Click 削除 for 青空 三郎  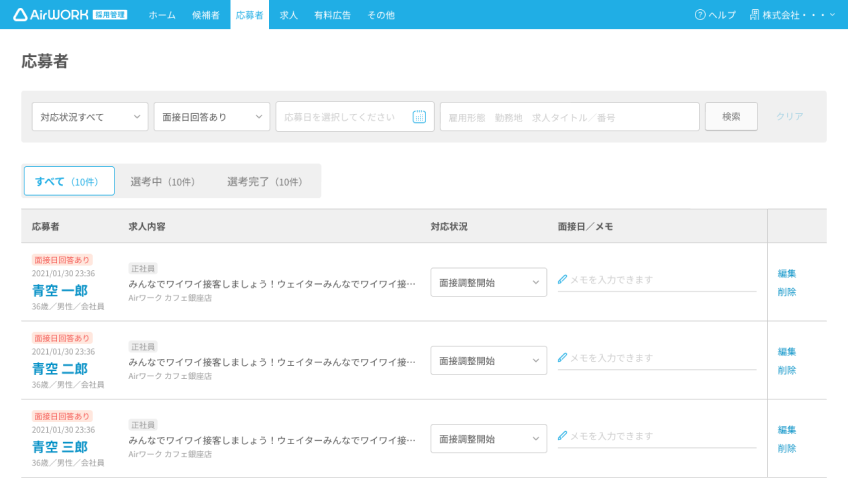[786, 448]
